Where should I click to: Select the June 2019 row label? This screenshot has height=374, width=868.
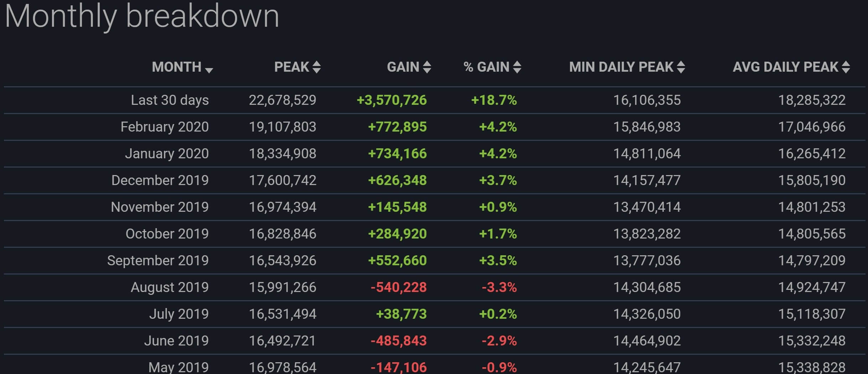[176, 341]
